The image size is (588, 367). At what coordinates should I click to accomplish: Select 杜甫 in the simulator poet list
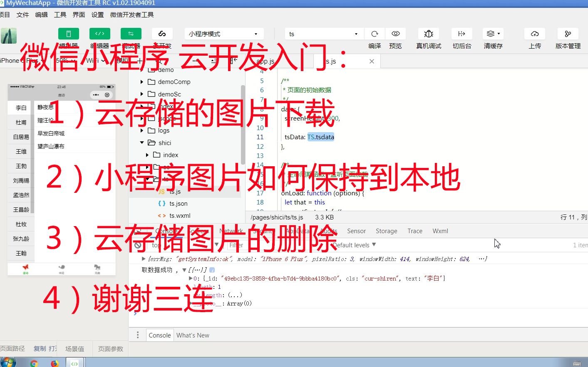(21, 122)
